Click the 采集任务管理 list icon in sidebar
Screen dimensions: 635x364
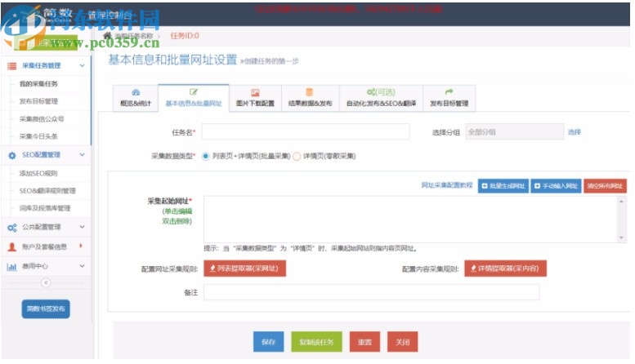[12, 66]
